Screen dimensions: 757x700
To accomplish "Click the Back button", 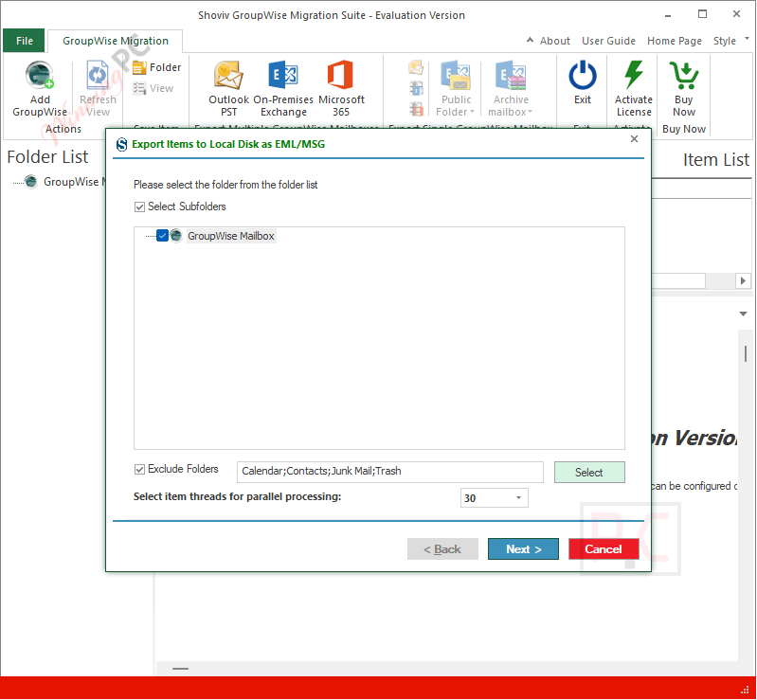I will (442, 549).
